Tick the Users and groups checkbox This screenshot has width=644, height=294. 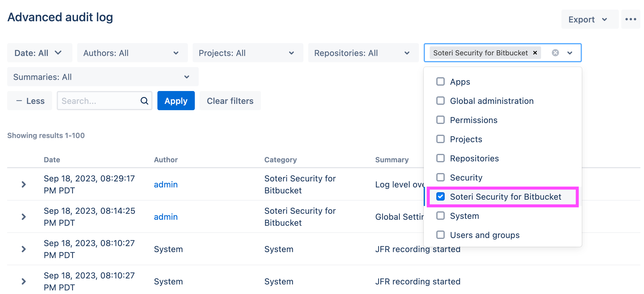tap(441, 235)
